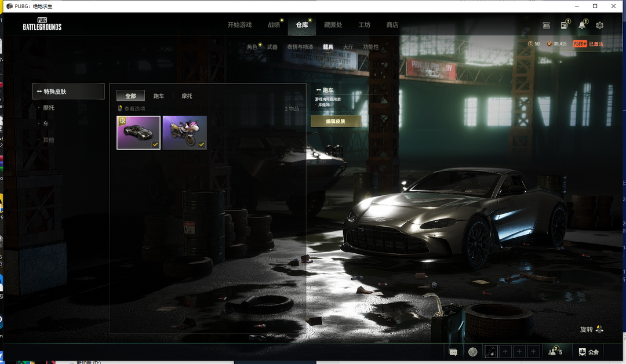Toggle the sports car skin checkmark

pyautogui.click(x=155, y=144)
